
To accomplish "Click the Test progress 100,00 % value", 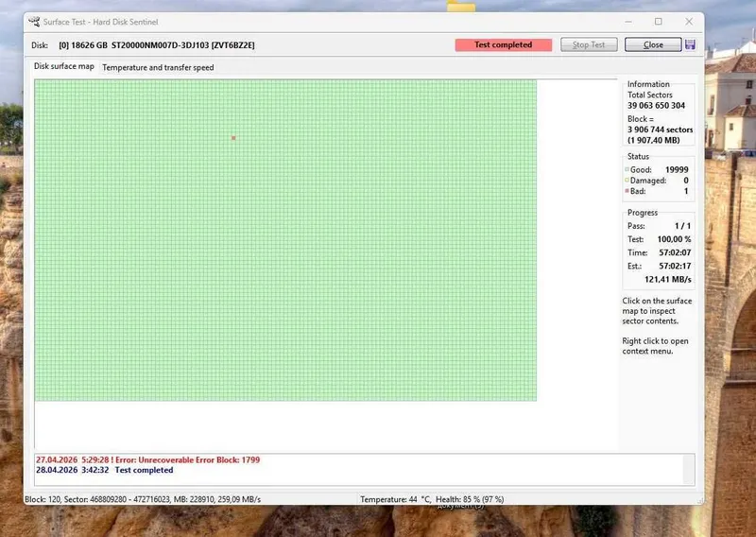I will [674, 239].
